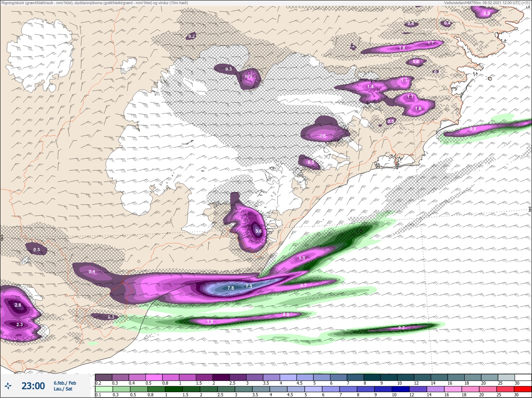Click the 1.6 precipitation value label
The height and width of the screenshot is (398, 532).
(418, 108)
